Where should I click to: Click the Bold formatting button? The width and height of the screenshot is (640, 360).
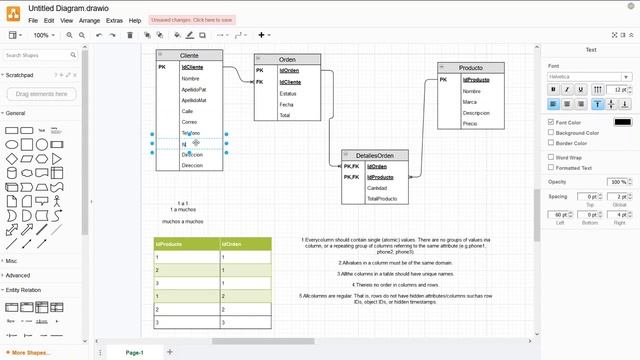click(x=553, y=89)
